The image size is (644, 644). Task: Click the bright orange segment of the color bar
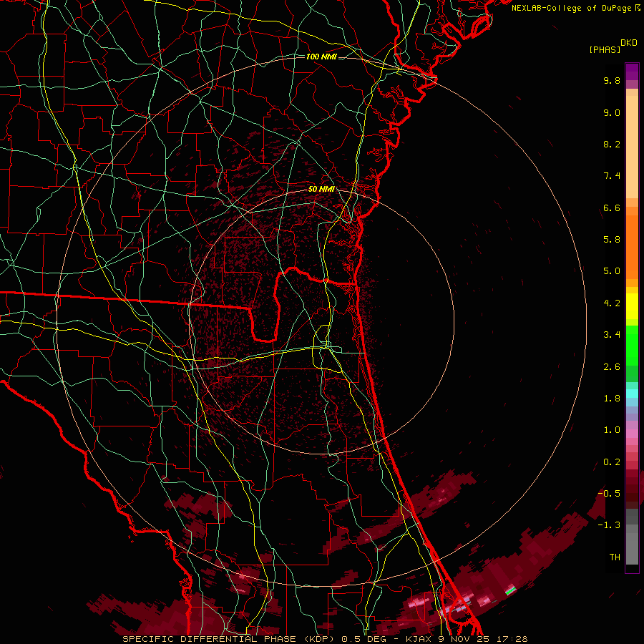(632, 247)
